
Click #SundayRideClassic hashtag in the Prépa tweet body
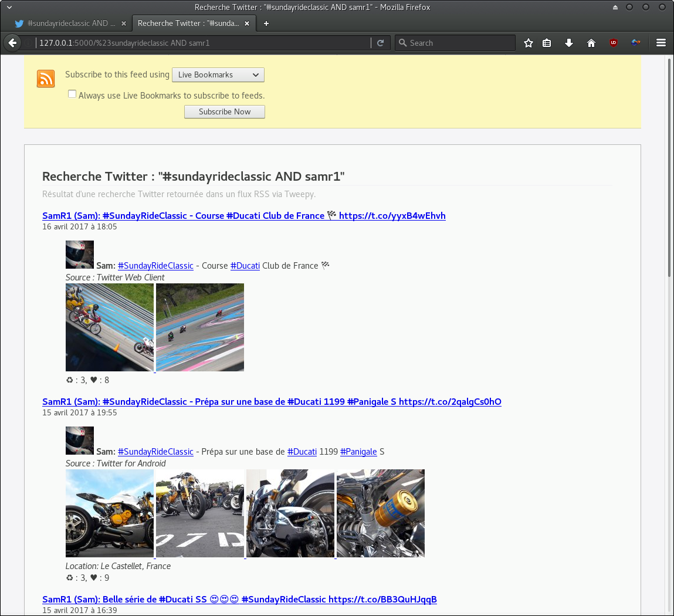pyautogui.click(x=155, y=452)
